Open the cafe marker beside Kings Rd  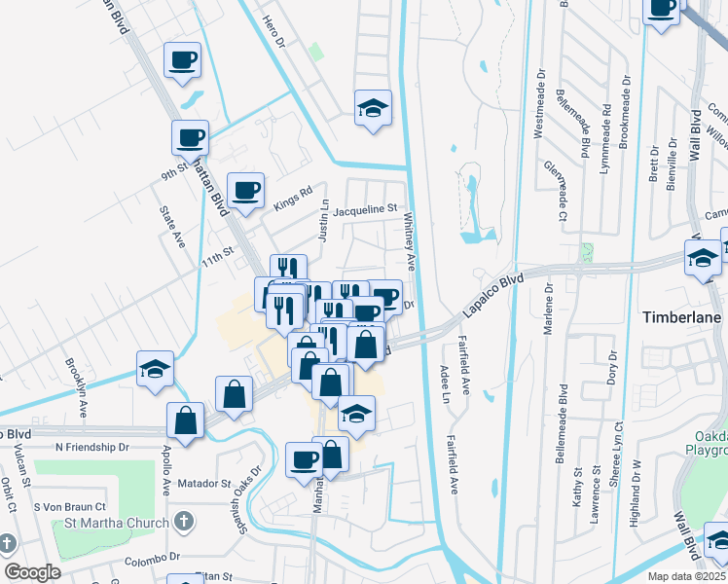tap(245, 190)
